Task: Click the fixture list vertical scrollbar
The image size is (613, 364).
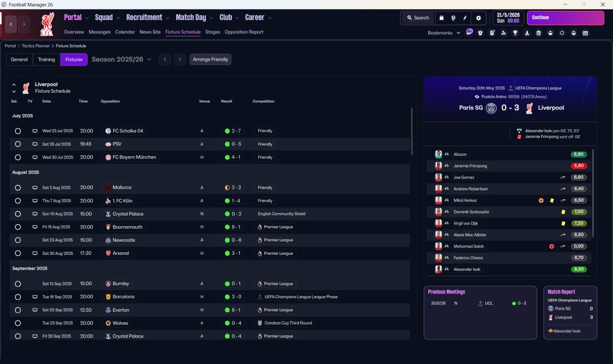Action: pyautogui.click(x=412, y=131)
